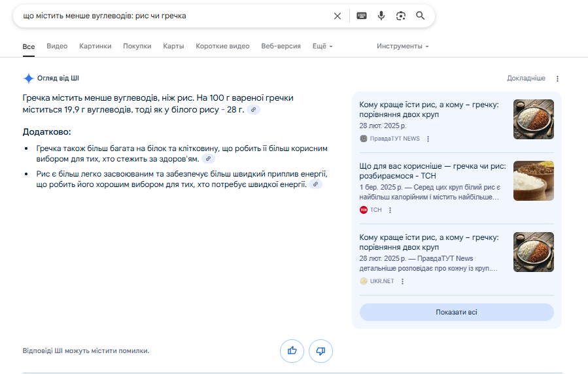The width and height of the screenshot is (588, 374).
Task: Open the Докладніше link
Action: [x=526, y=78]
